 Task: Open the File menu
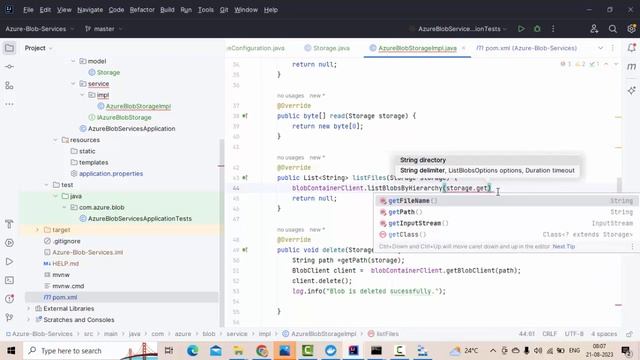(28, 10)
